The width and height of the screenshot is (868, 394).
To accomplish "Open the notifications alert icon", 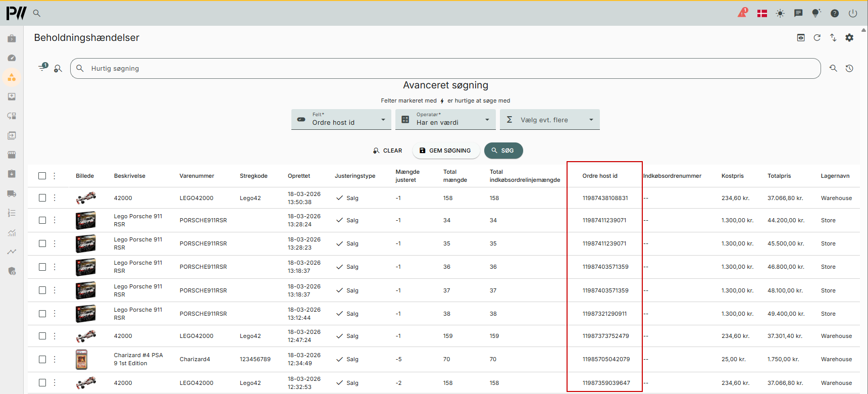I will click(742, 13).
